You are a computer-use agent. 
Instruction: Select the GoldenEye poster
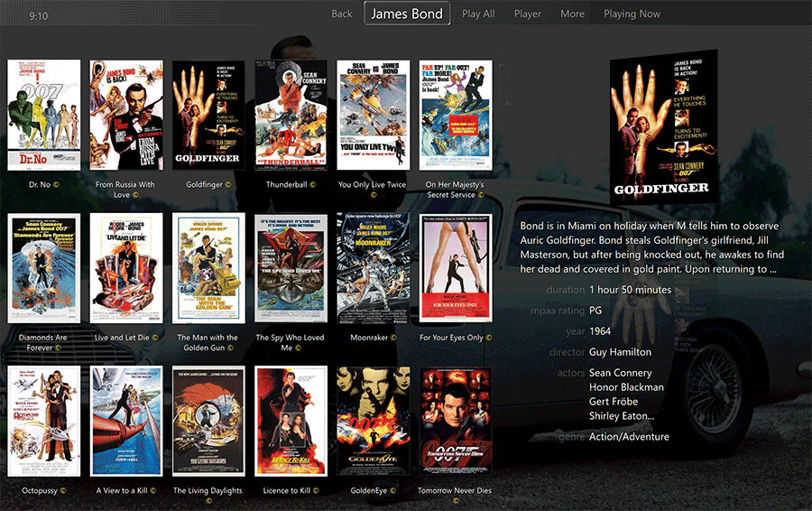(374, 421)
